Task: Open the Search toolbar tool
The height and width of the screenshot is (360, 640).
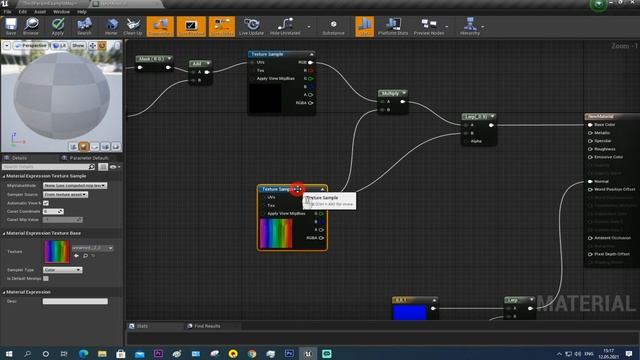Action: tap(84, 26)
